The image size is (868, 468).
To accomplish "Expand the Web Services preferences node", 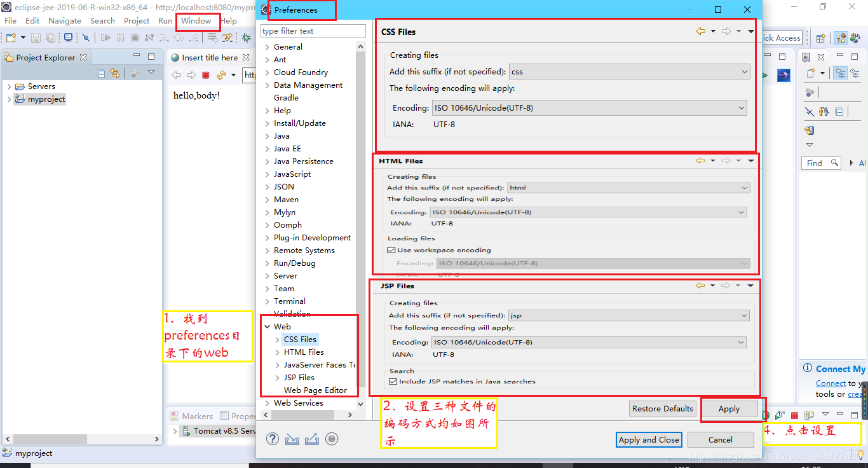I will [268, 403].
